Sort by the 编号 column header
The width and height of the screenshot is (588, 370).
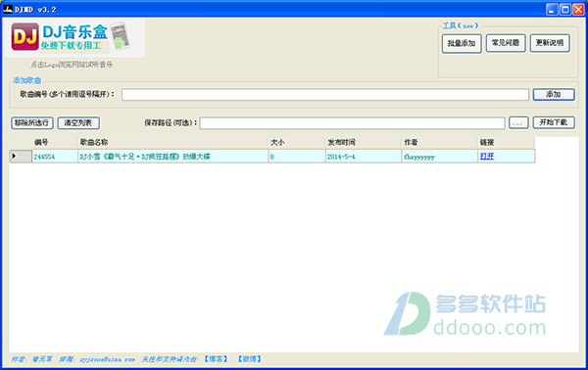click(55, 142)
